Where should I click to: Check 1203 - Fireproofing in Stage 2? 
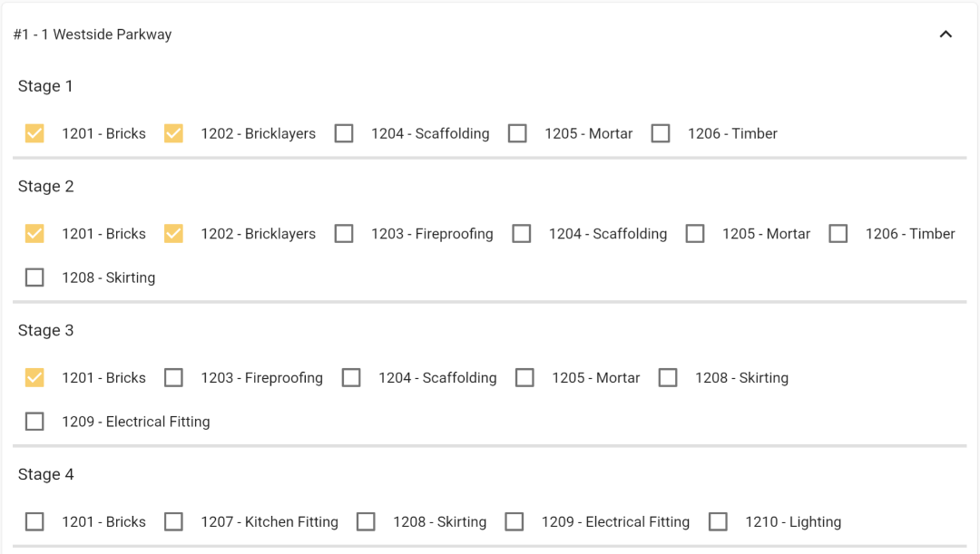coord(344,234)
